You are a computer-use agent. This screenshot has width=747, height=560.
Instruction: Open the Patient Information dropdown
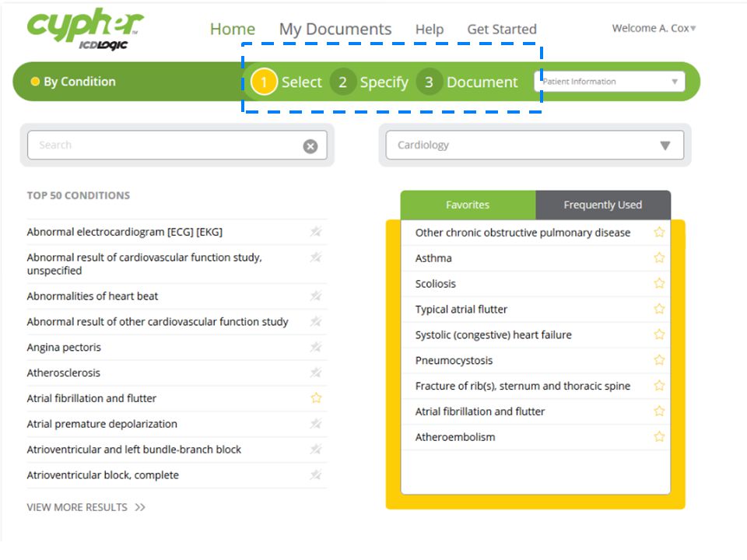pos(610,82)
